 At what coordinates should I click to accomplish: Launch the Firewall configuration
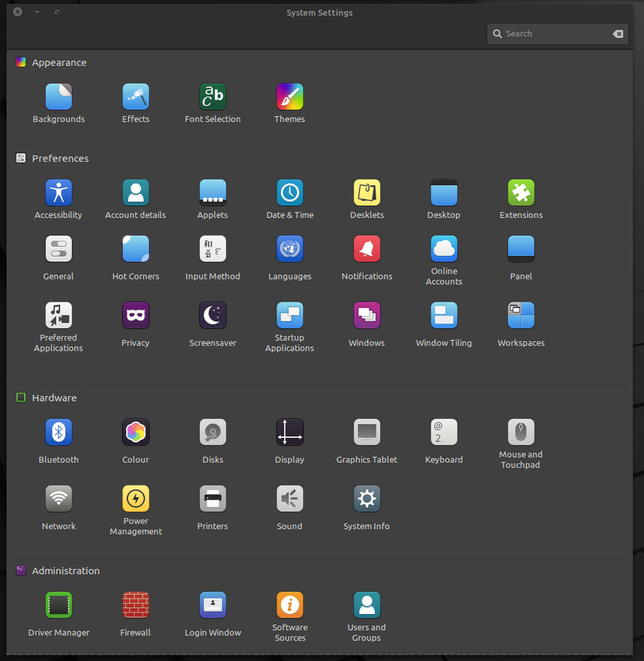(x=136, y=605)
